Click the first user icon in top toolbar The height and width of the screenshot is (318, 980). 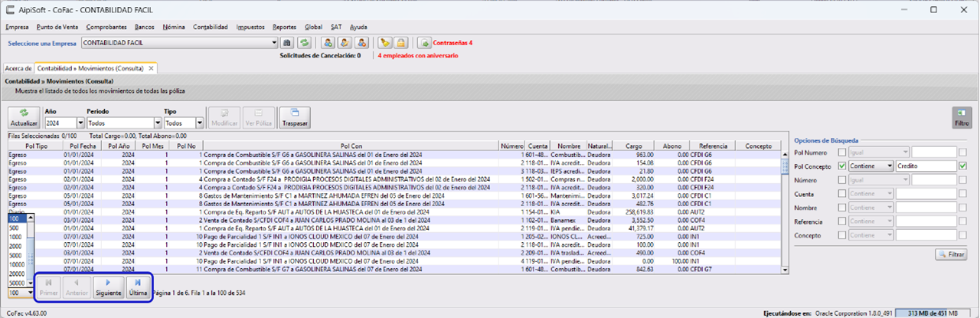328,43
